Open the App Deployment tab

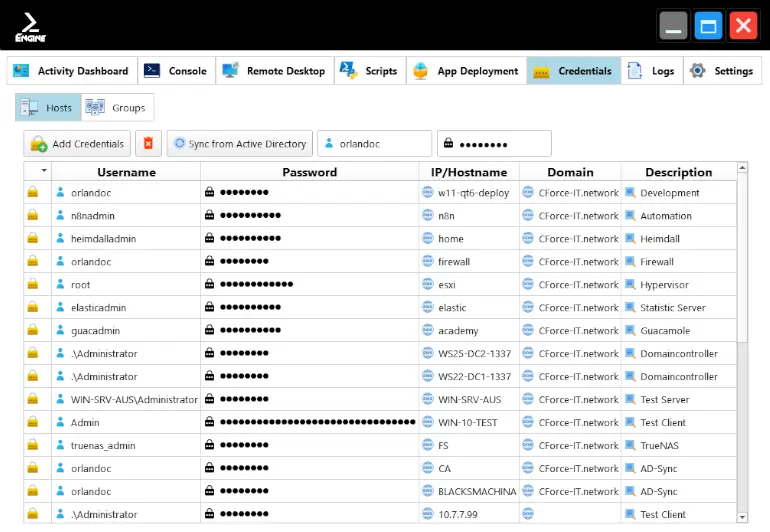click(x=466, y=71)
